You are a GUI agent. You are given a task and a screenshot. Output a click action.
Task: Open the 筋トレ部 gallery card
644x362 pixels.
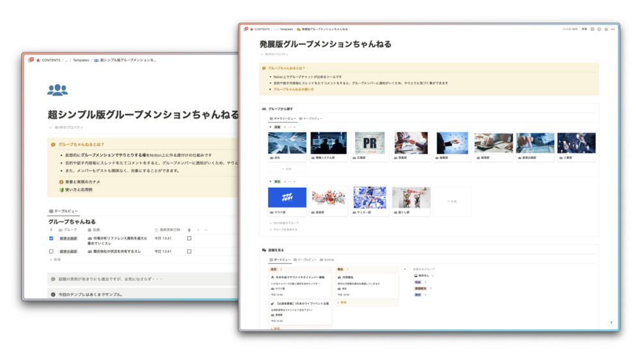point(411,201)
